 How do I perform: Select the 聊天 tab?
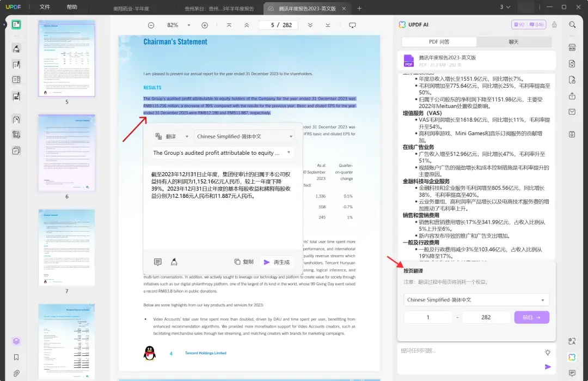[514, 41]
